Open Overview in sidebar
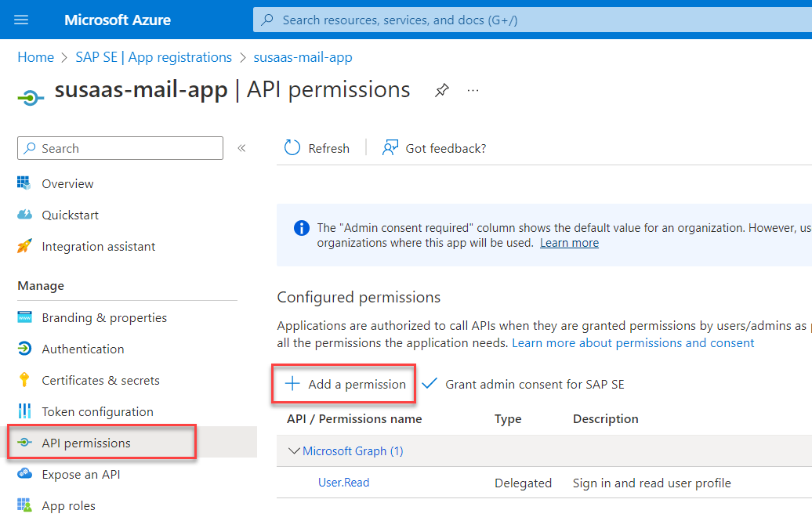Viewport: 812px width, 521px height. click(68, 184)
